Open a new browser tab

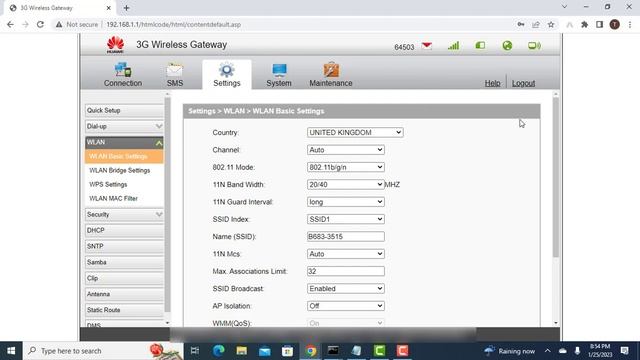[127, 8]
